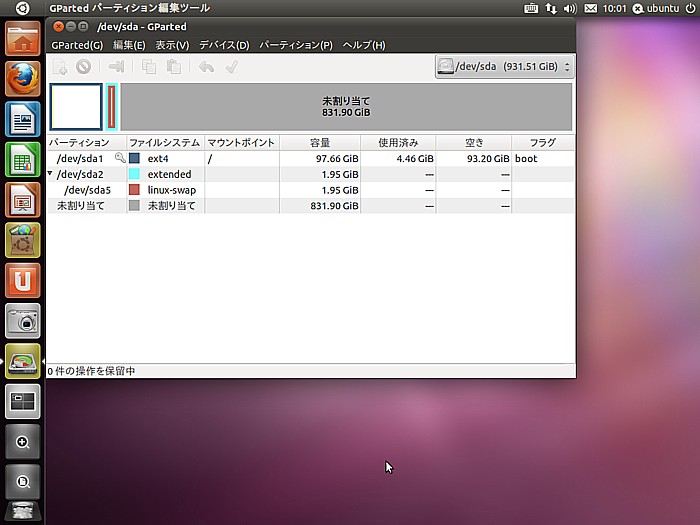The height and width of the screenshot is (525, 700).
Task: Click the ext4 blue color swatch
Action: tap(134, 158)
